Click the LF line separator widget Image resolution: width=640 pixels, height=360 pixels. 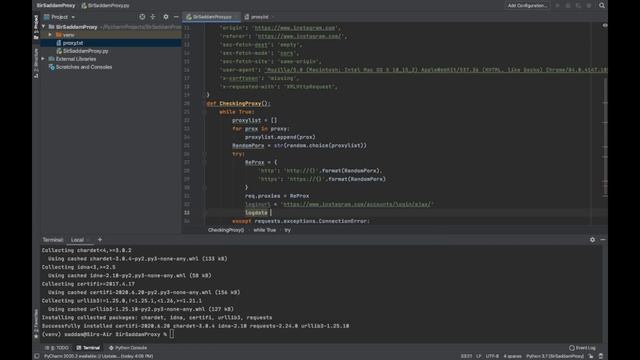(478, 356)
